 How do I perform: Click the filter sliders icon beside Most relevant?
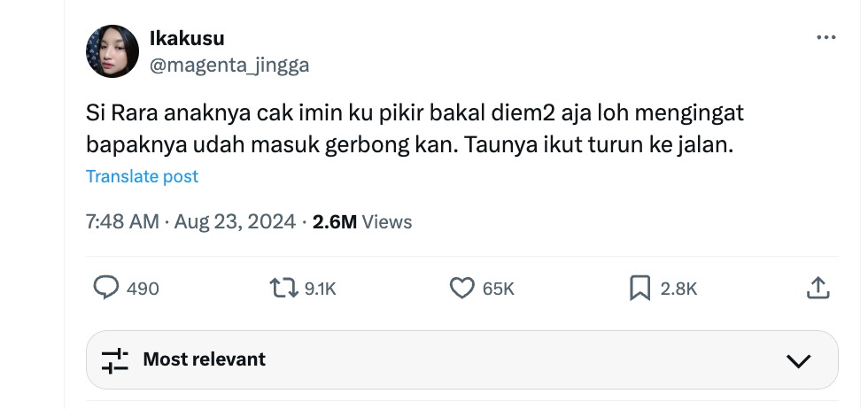115,360
